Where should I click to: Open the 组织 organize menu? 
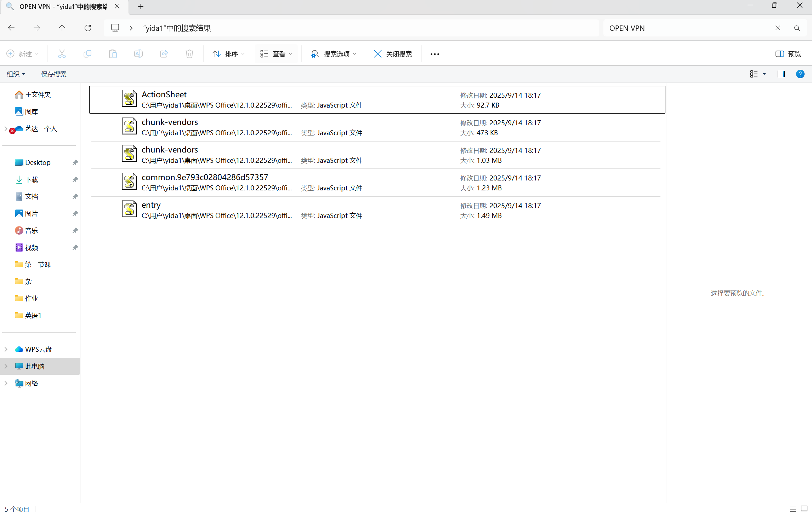coord(16,74)
